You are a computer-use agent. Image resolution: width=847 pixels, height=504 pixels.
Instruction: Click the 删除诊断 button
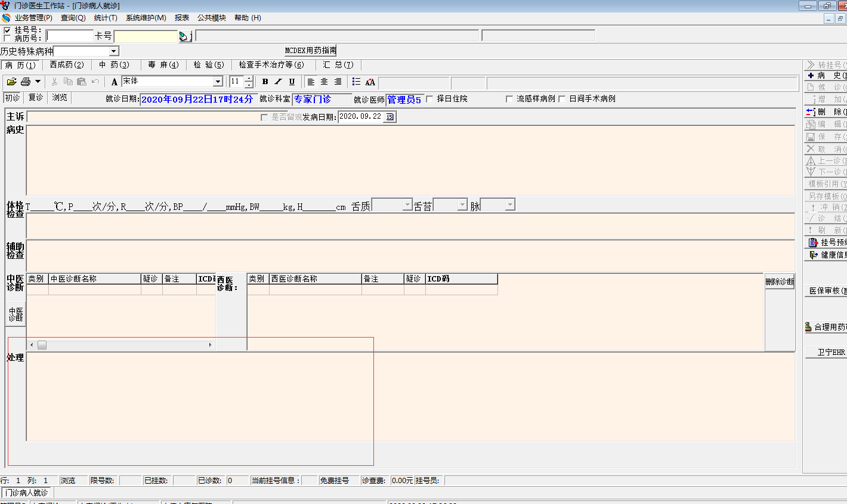click(x=780, y=282)
